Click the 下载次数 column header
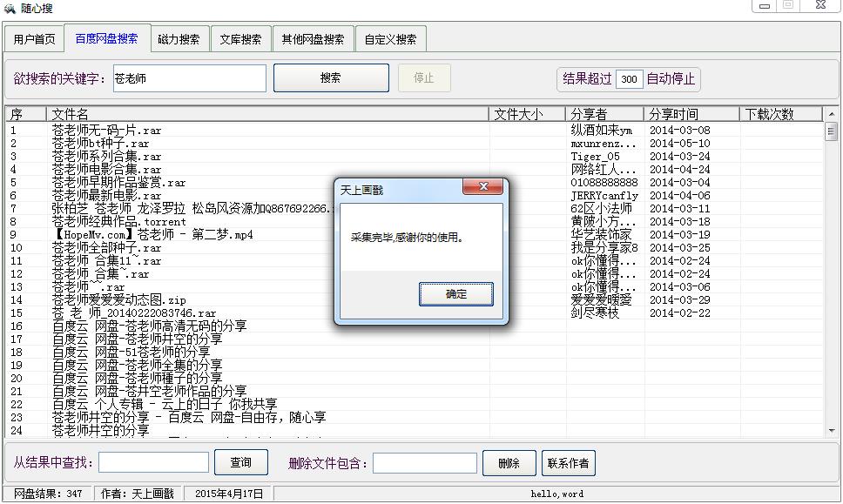The height and width of the screenshot is (504, 843). pos(780,114)
